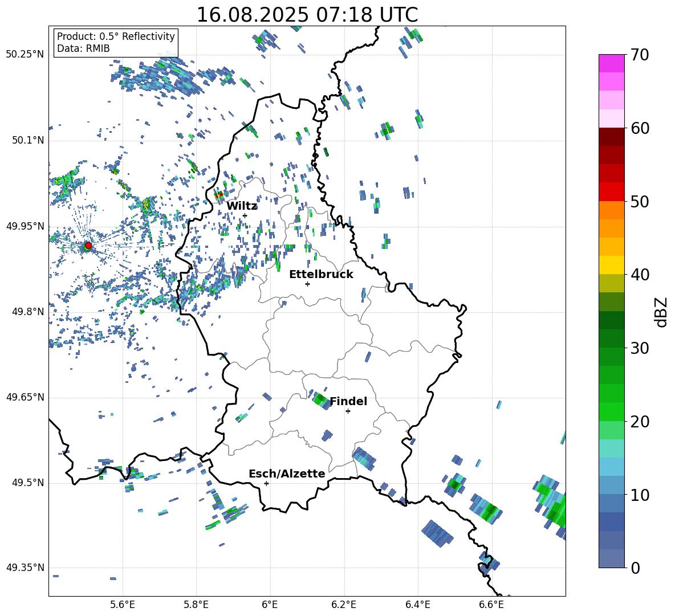Click the 6.2°E longitude label

[344, 605]
